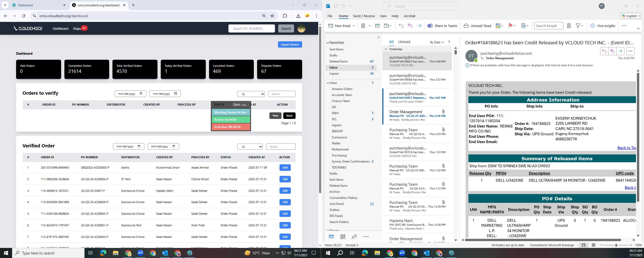Click the Windows Start button on left taskbar

point(6,253)
